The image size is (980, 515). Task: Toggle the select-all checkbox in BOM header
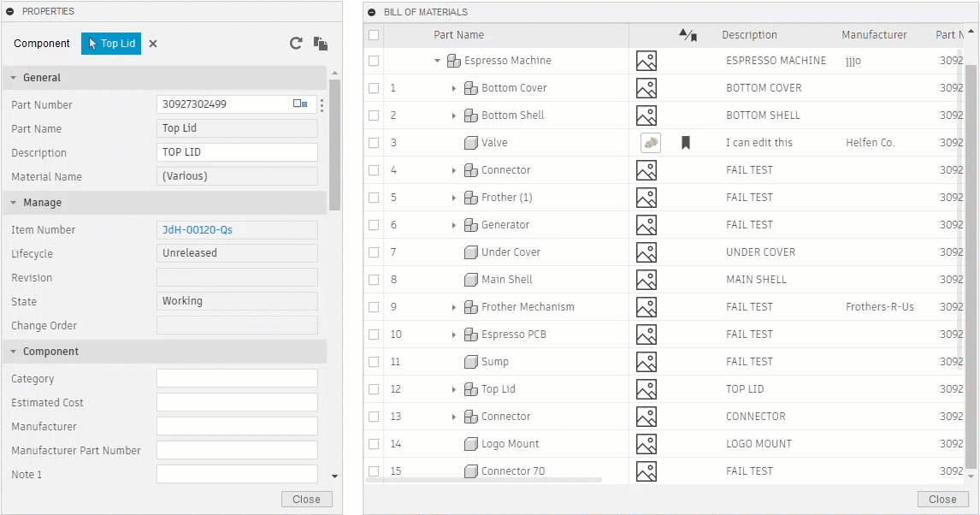coord(374,35)
